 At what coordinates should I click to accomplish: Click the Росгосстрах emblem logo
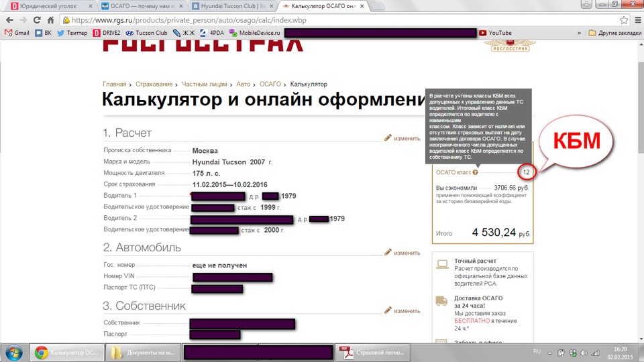(510, 45)
